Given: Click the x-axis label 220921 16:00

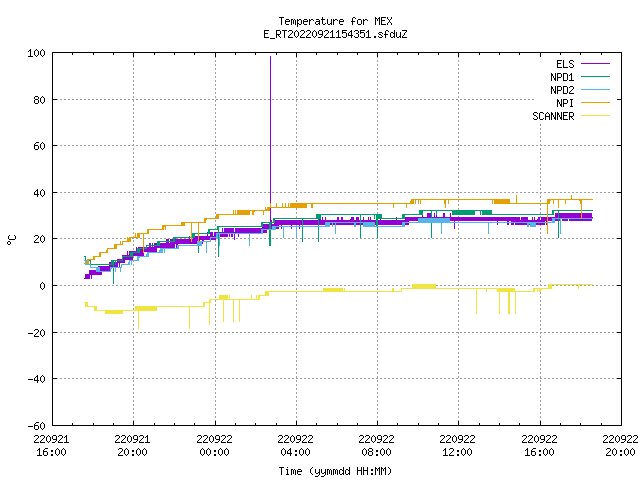Looking at the screenshot, I should [x=51, y=446].
